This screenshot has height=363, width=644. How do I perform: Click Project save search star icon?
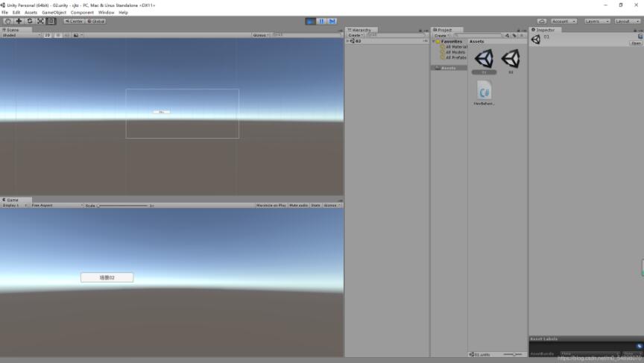[522, 36]
